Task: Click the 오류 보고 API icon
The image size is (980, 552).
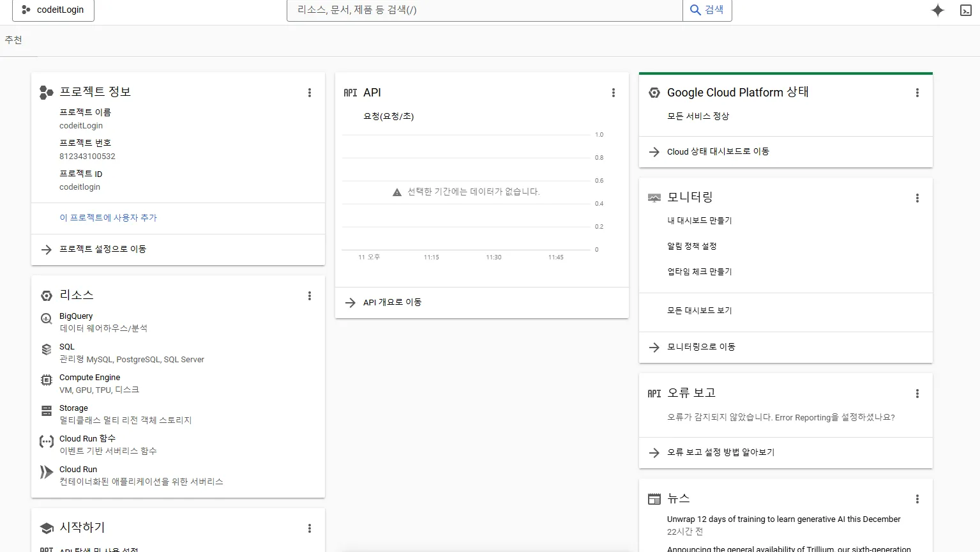Action: coord(654,394)
